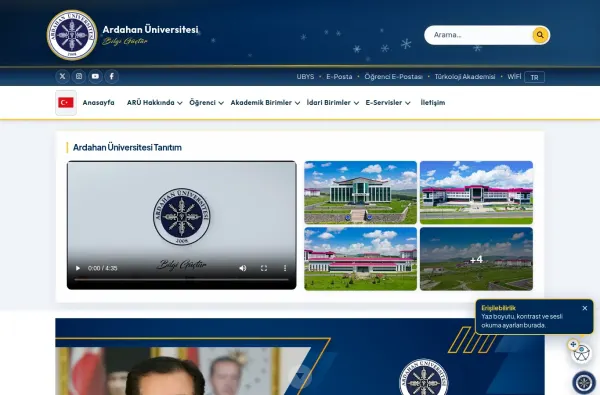Open the Facebook social link
This screenshot has height=395, width=600.
coord(112,76)
